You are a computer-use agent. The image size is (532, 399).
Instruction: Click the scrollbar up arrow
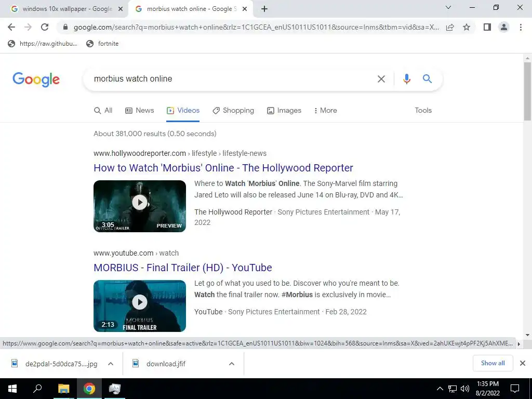coord(527,58)
